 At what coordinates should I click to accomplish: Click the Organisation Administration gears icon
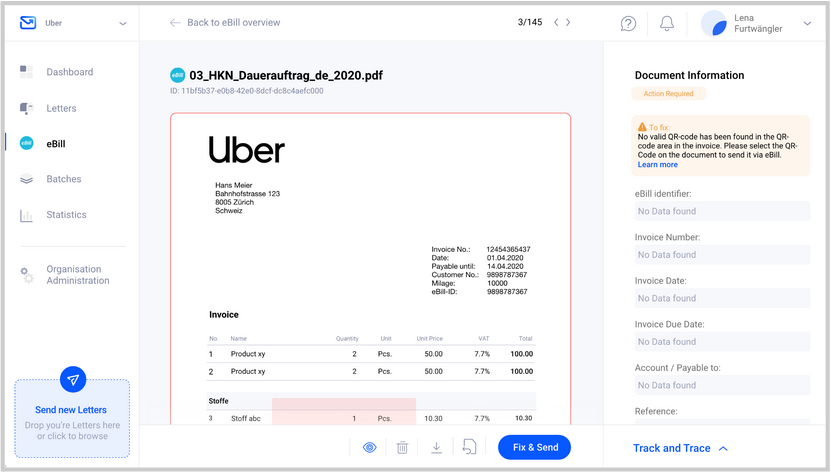26,275
